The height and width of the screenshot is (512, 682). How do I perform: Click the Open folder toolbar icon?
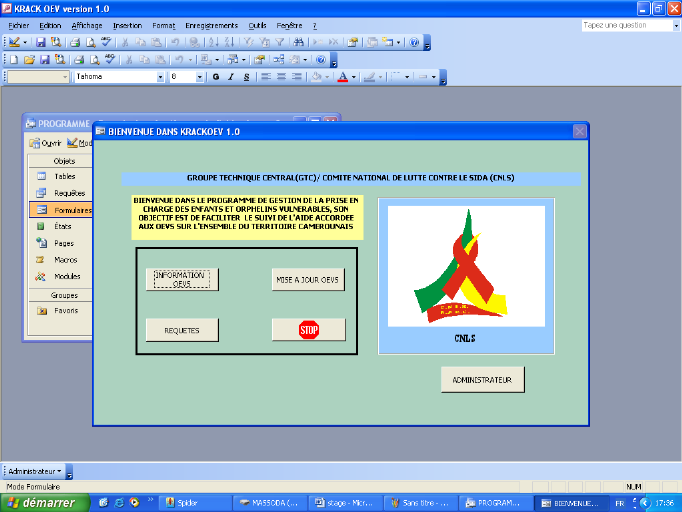pos(29,60)
